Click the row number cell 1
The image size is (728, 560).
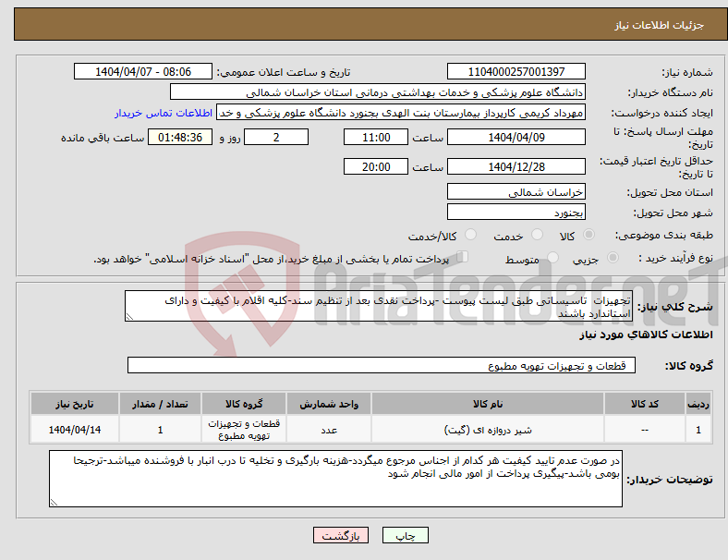(698, 430)
